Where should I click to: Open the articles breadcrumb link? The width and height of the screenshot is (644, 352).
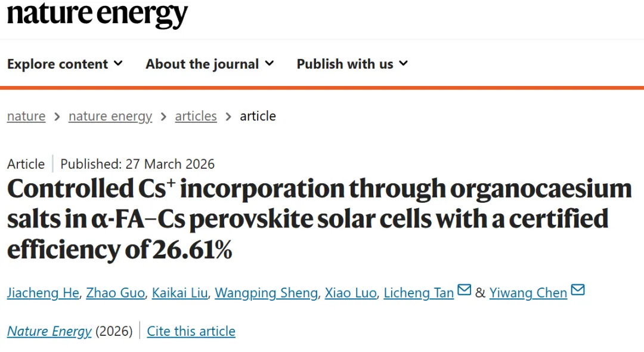point(196,116)
